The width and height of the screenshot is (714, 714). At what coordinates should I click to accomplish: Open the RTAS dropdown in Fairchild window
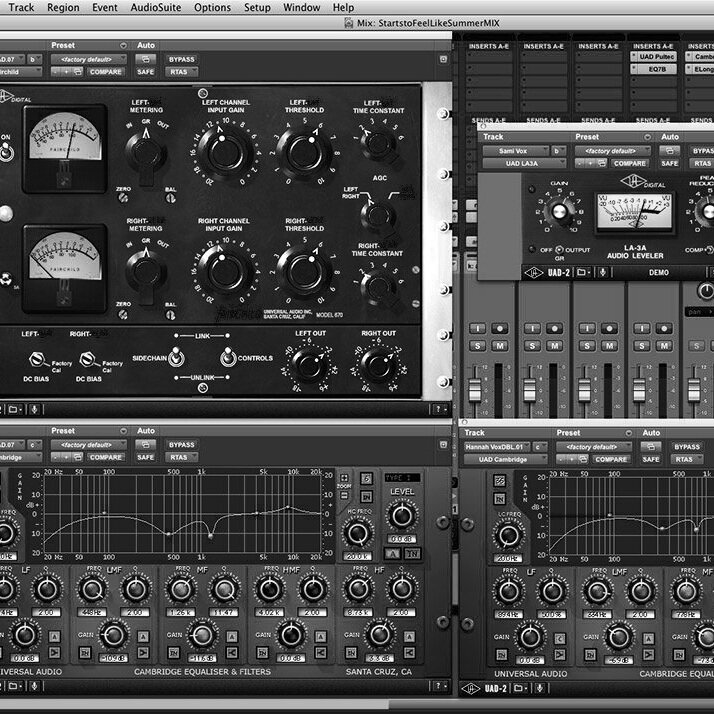[181, 72]
